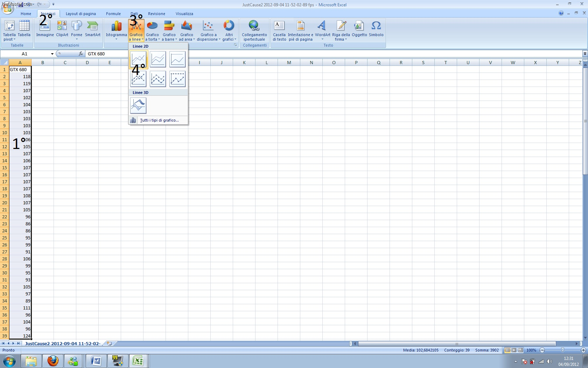588x368 pixels.
Task: Click the Name Box showing A1
Action: pos(24,54)
